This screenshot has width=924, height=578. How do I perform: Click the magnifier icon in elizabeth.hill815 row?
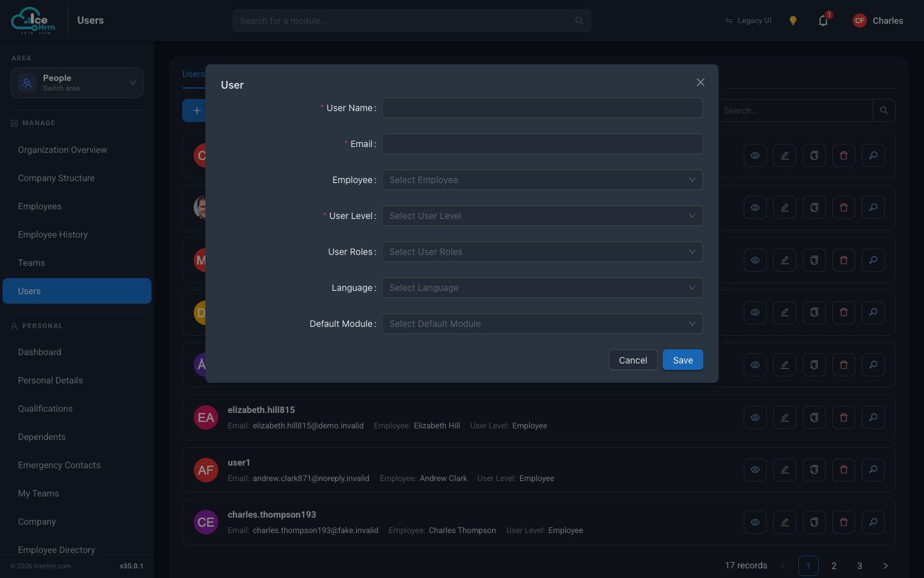(873, 417)
